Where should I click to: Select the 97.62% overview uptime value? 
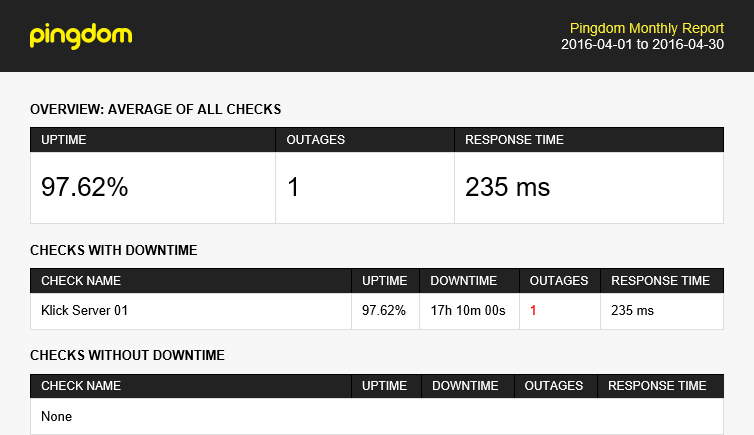tap(85, 187)
